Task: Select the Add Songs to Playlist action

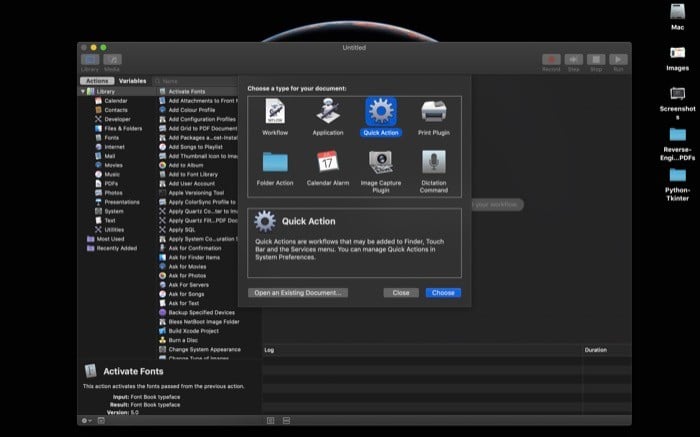Action: tap(198, 147)
